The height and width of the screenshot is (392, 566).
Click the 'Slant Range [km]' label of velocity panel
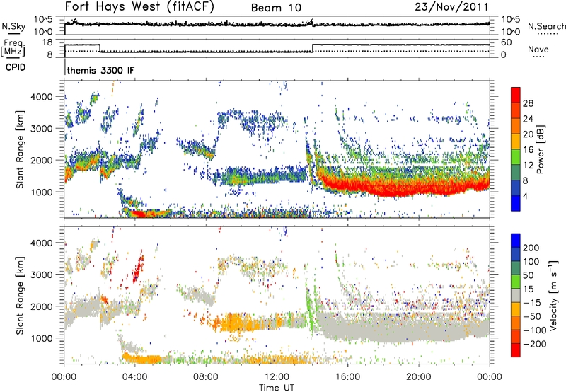tap(20, 295)
